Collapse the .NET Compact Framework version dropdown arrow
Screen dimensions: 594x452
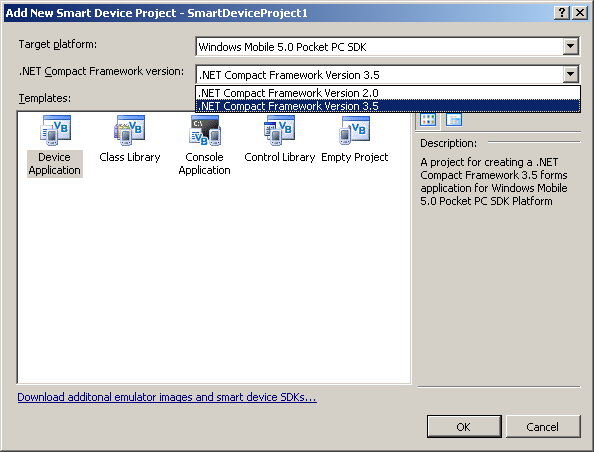pyautogui.click(x=571, y=74)
